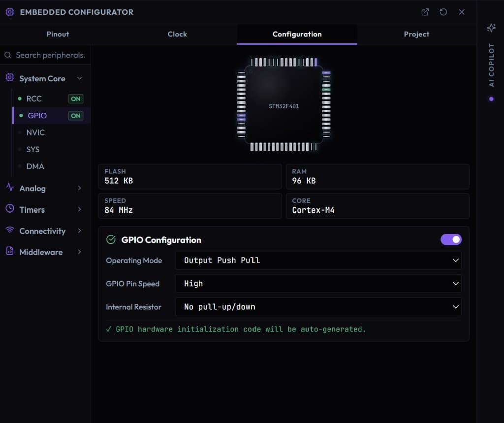Expand the Timers category chevron
This screenshot has width=504, height=423.
pyautogui.click(x=79, y=209)
